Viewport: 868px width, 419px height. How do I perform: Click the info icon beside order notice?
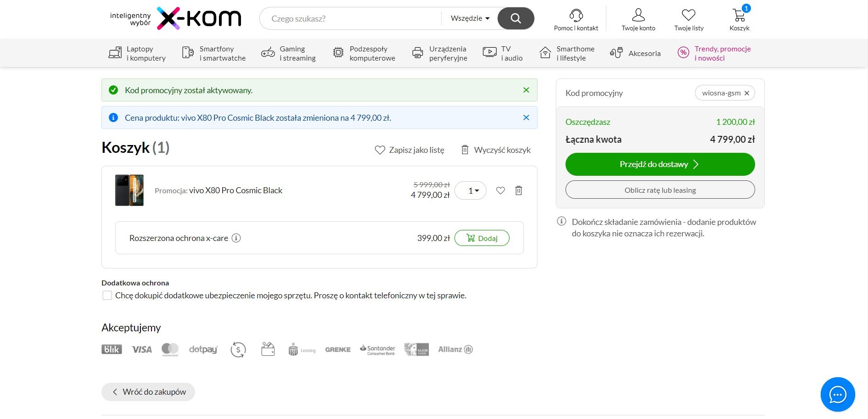[561, 221]
